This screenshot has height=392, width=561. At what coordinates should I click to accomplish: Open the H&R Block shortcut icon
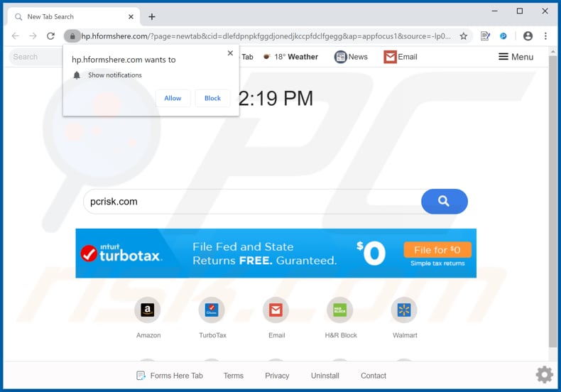[340, 310]
